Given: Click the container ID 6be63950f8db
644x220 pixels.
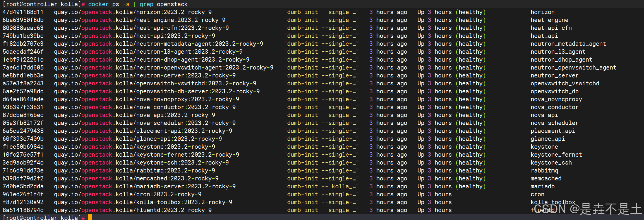Looking at the screenshot, I should [23, 20].
